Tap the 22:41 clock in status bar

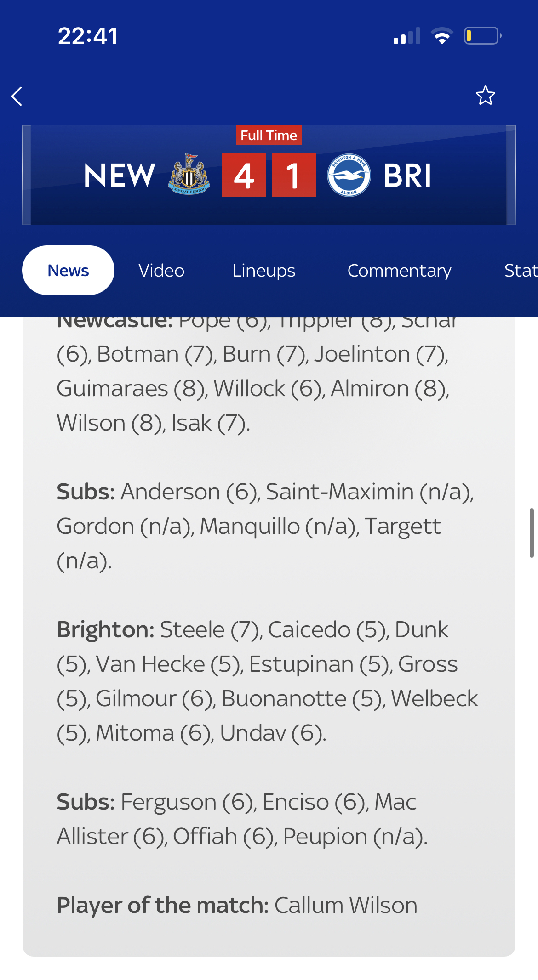(88, 36)
